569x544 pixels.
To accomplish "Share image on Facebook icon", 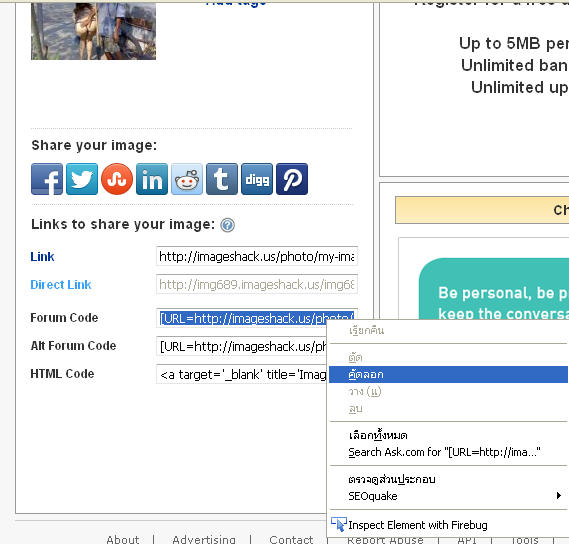I will click(x=47, y=179).
